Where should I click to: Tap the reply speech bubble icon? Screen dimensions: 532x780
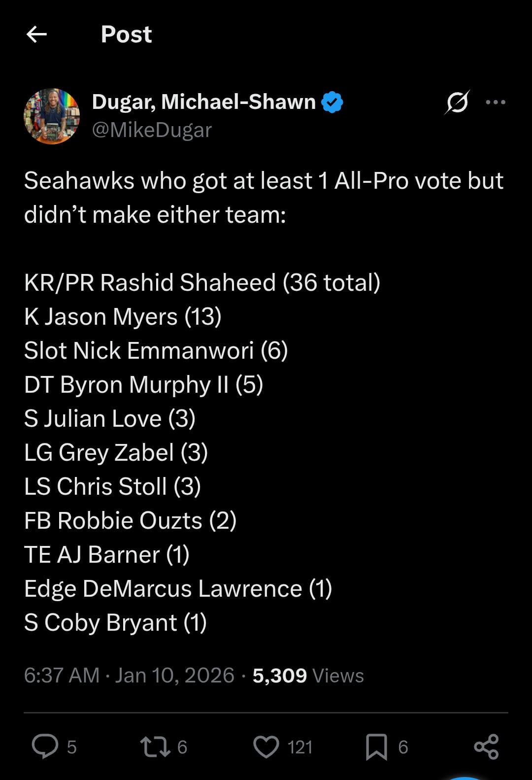pos(45,746)
